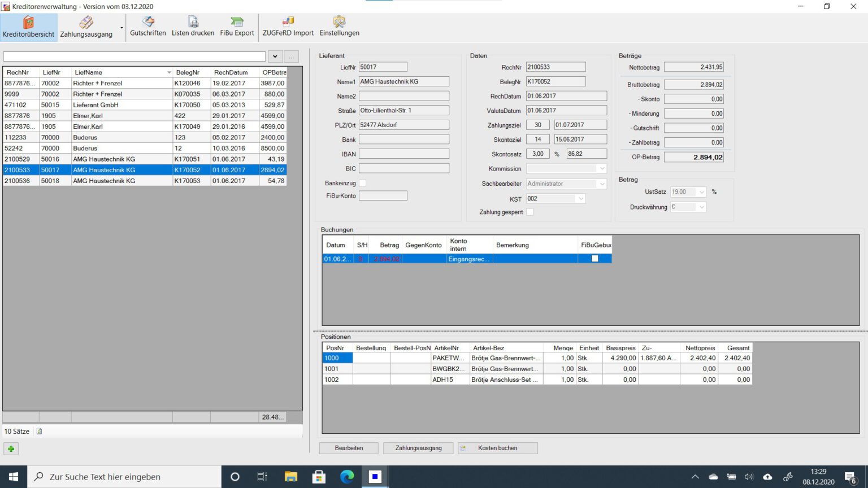The height and width of the screenshot is (488, 868).
Task: Toggle the Zahlung gesperrt checkbox
Action: click(x=530, y=212)
